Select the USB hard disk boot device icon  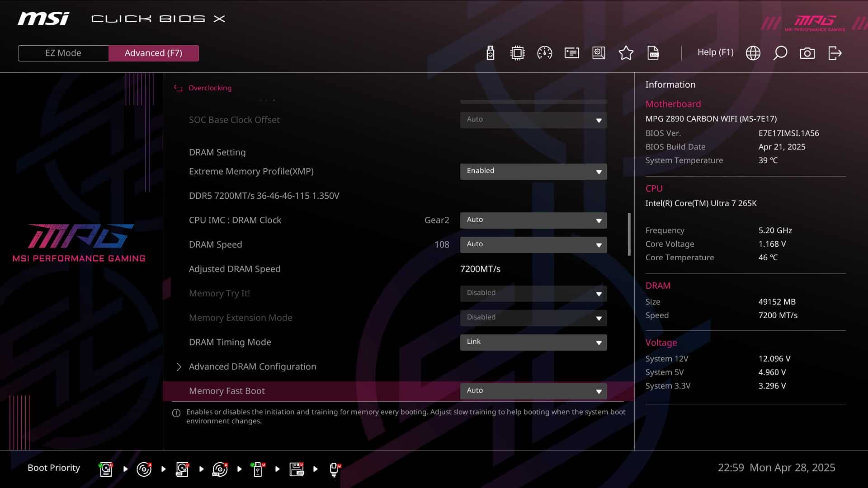[182, 469]
